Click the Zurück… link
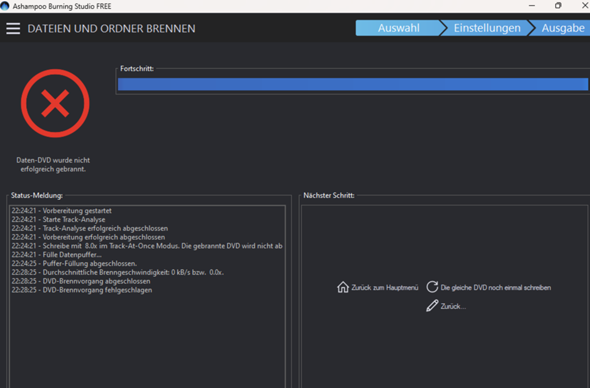The image size is (590, 388). pos(453,306)
